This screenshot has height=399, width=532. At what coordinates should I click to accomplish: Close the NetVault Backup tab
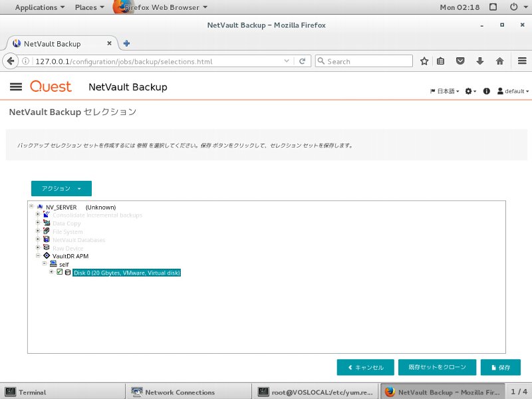point(109,43)
